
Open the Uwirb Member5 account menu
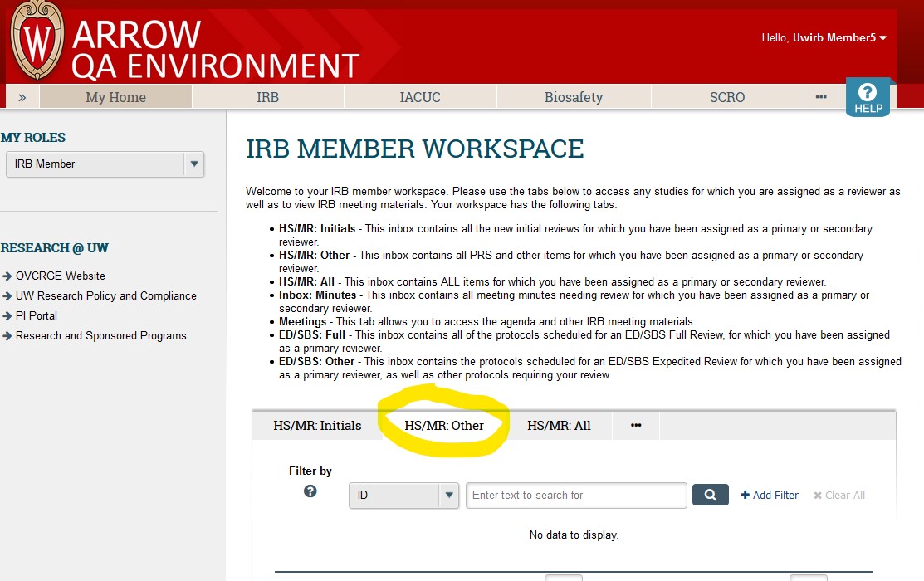coord(824,37)
